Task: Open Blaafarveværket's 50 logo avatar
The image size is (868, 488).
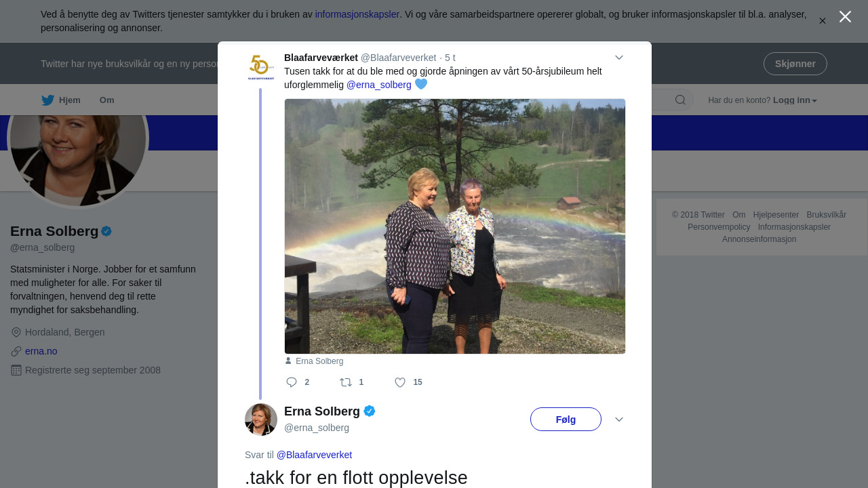Action: coord(261,68)
